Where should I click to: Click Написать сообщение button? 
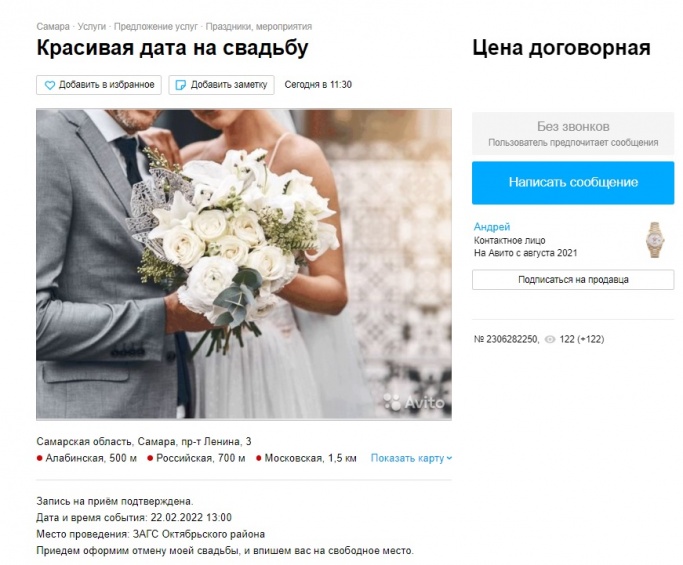coord(573,183)
